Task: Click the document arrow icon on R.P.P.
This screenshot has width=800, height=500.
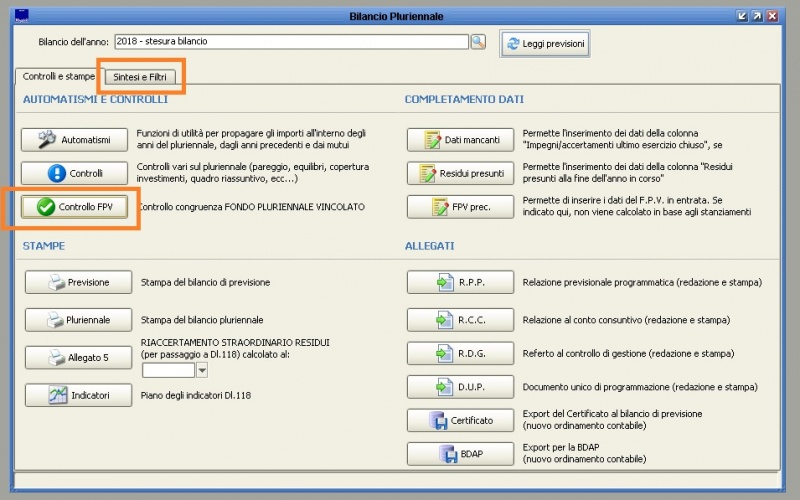Action: tap(445, 282)
